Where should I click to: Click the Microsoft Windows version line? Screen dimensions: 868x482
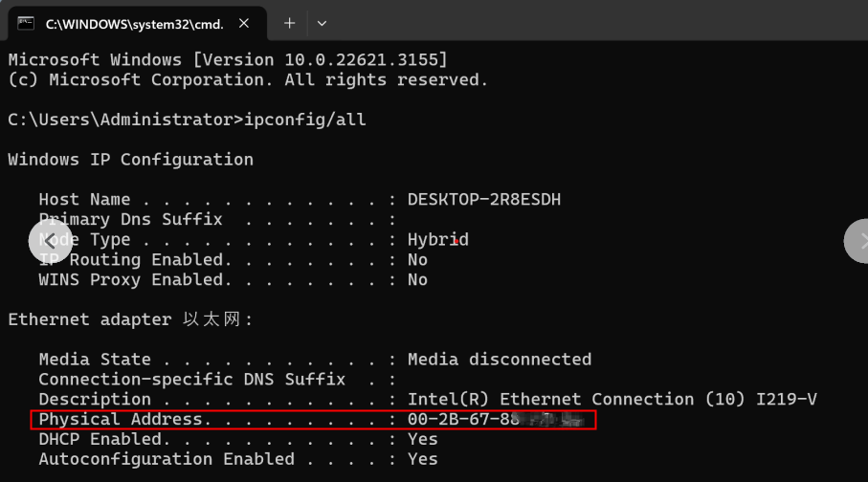228,59
